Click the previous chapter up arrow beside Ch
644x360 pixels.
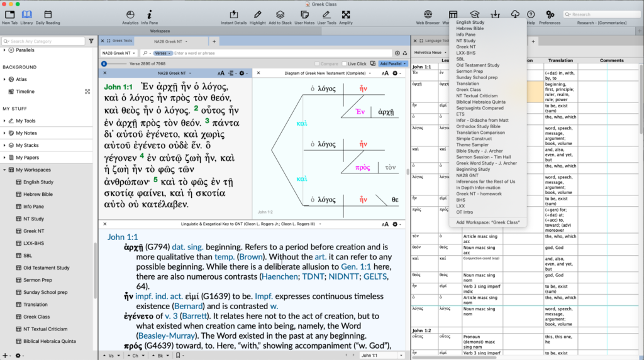[x=128, y=356]
